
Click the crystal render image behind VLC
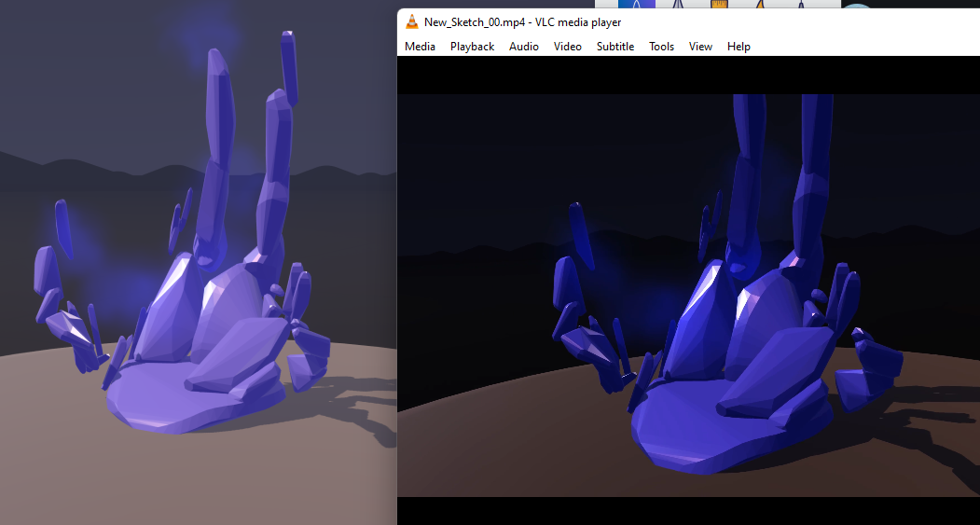(198, 263)
